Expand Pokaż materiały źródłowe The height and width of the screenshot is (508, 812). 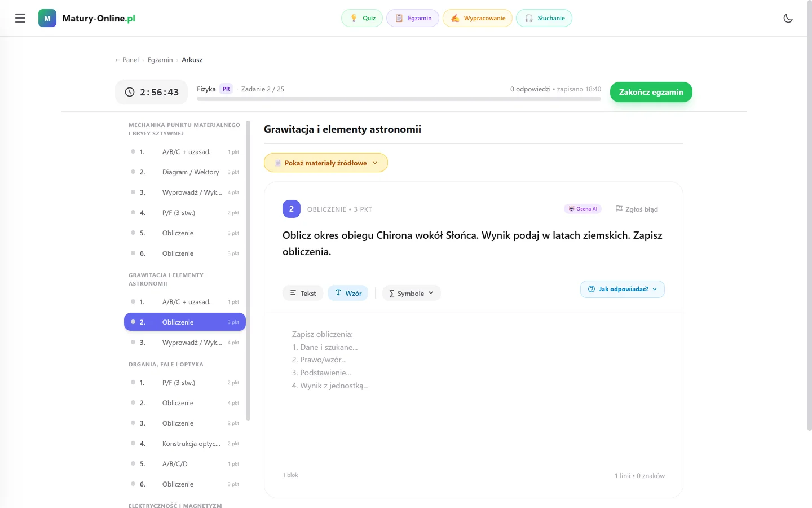point(326,163)
